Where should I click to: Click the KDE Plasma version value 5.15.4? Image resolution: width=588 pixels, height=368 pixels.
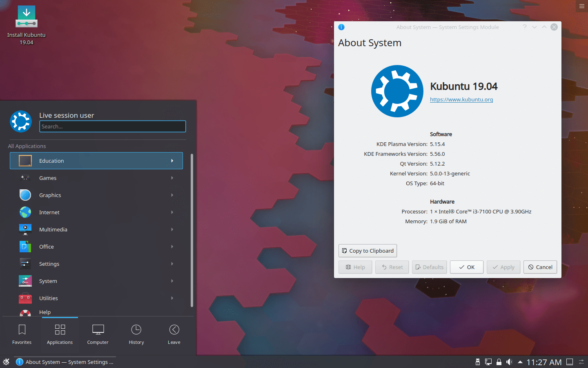coord(437,144)
